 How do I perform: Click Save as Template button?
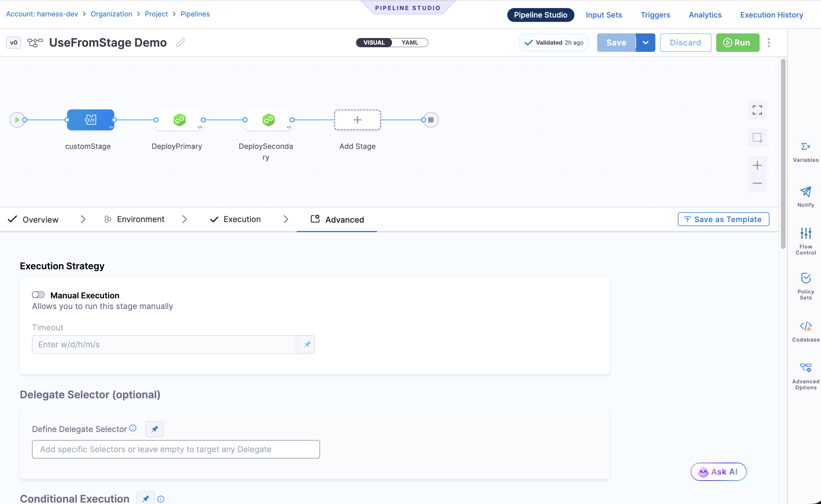[x=723, y=219]
